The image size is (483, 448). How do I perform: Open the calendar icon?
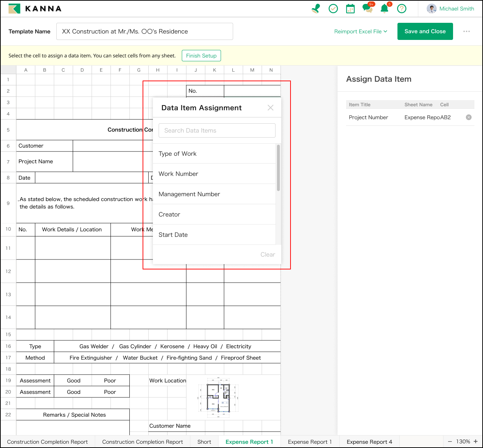point(350,9)
